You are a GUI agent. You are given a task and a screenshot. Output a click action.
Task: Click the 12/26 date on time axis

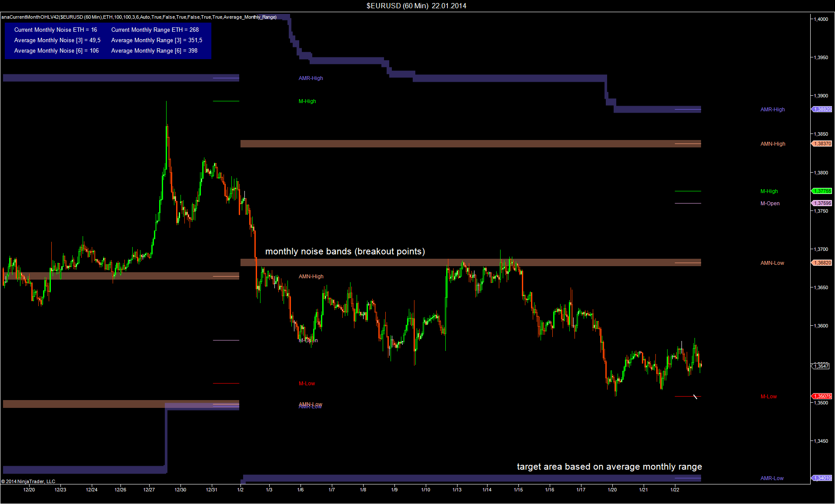[120, 490]
